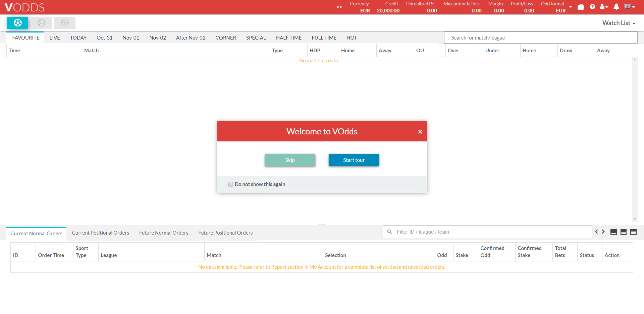Viewport: 644px width, 314px height.
Task: Click the Skip button
Action: [x=290, y=160]
